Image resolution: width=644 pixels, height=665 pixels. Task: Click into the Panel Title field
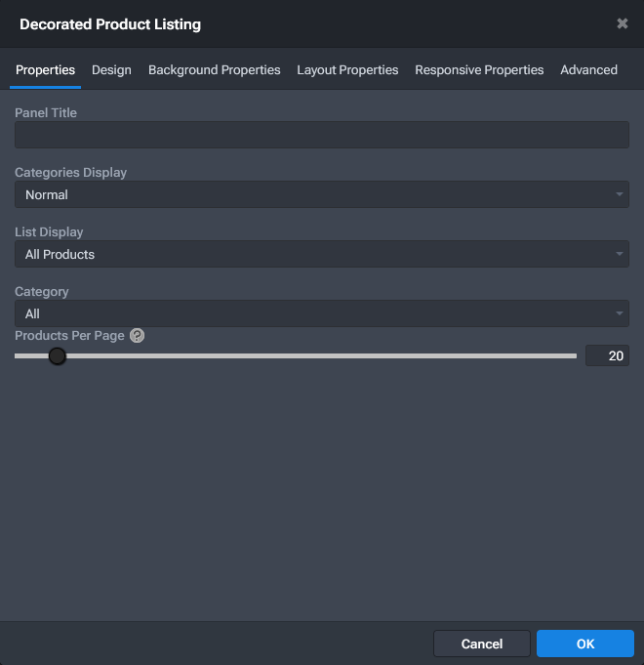pyautogui.click(x=322, y=135)
